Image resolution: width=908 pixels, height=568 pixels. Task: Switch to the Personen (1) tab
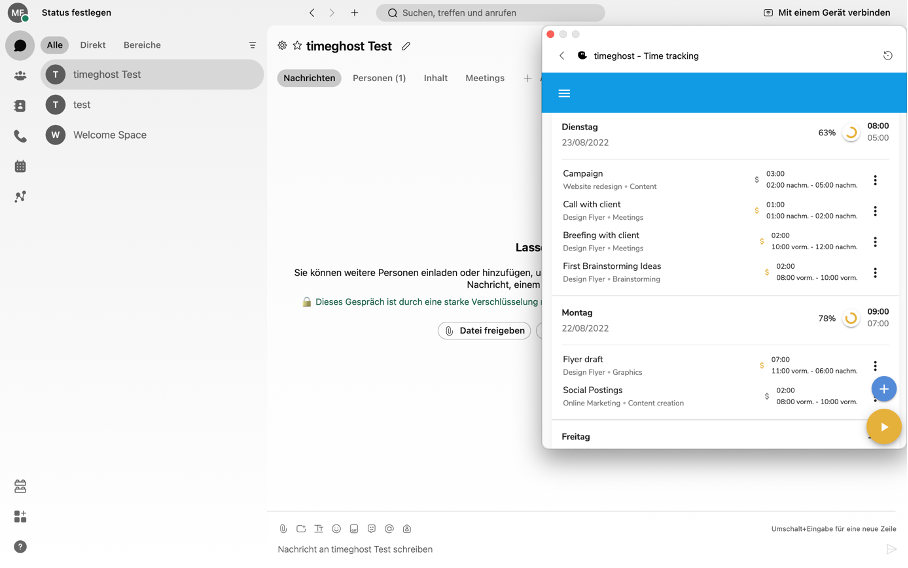pyautogui.click(x=379, y=78)
